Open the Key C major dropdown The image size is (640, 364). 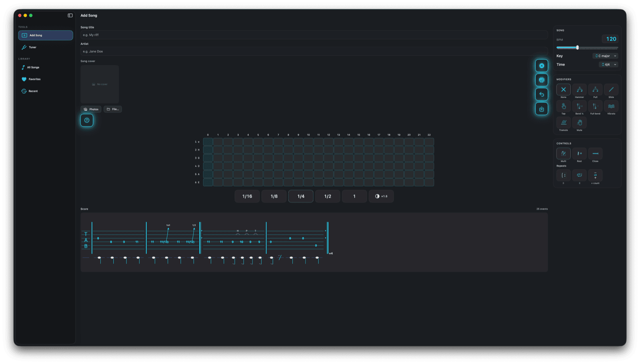(x=605, y=56)
